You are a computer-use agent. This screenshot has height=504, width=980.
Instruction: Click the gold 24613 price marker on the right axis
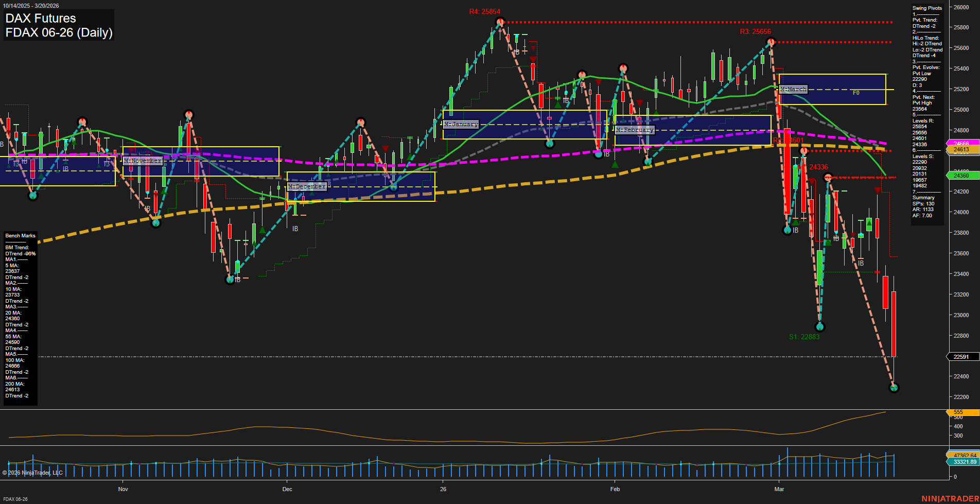961,150
